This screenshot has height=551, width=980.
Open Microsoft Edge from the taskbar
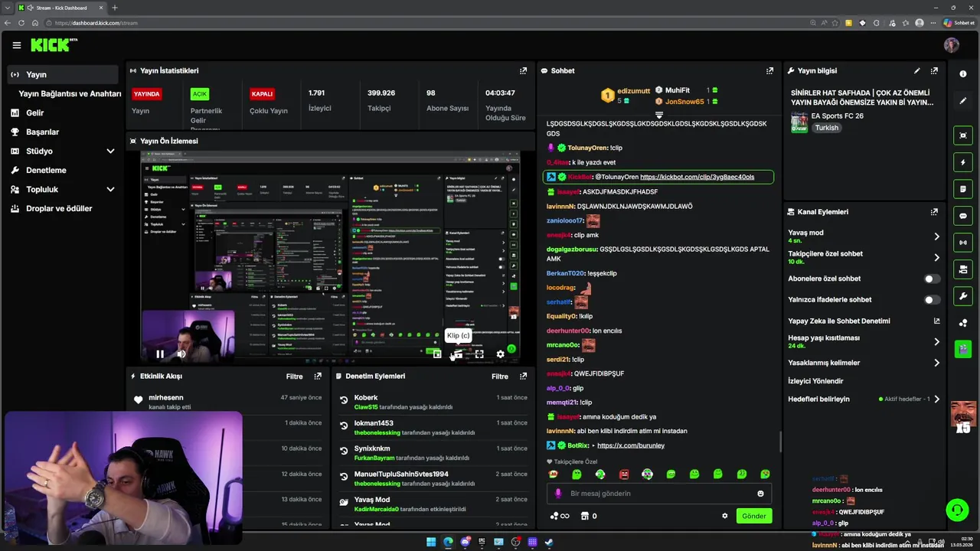pos(448,542)
